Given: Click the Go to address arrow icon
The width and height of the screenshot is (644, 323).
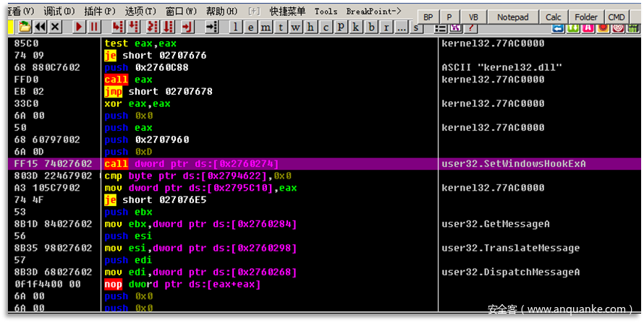Looking at the screenshot, I should pyautogui.click(x=212, y=27).
